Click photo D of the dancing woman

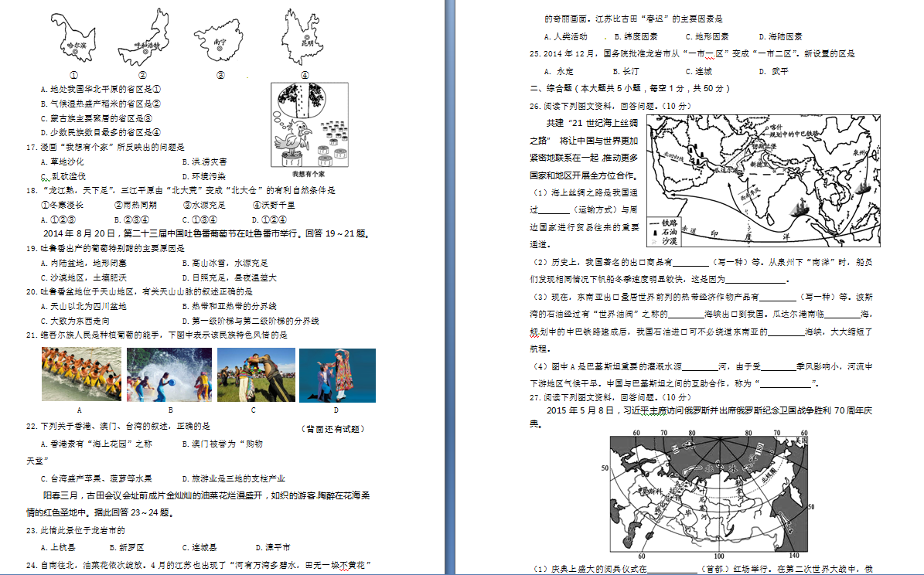(x=336, y=374)
